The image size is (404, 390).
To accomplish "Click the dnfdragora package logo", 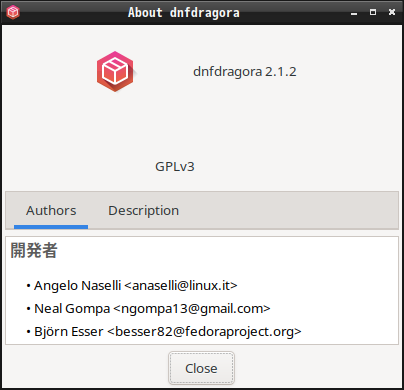I will (x=115, y=71).
